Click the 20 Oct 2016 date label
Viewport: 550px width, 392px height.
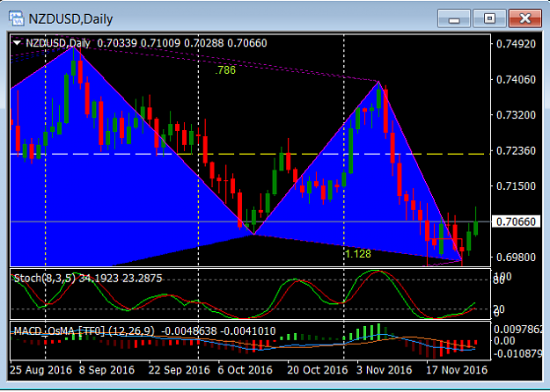(x=318, y=370)
